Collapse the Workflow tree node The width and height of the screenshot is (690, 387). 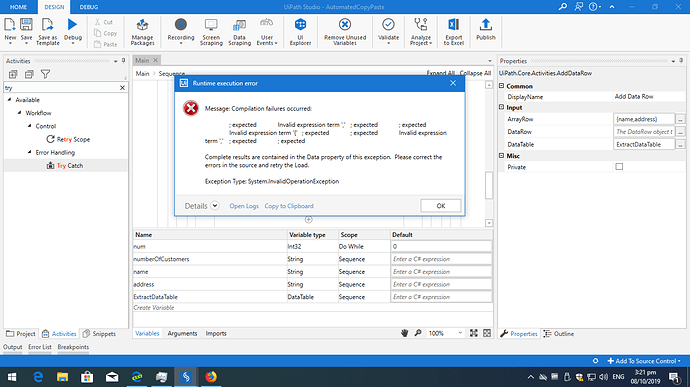point(19,113)
